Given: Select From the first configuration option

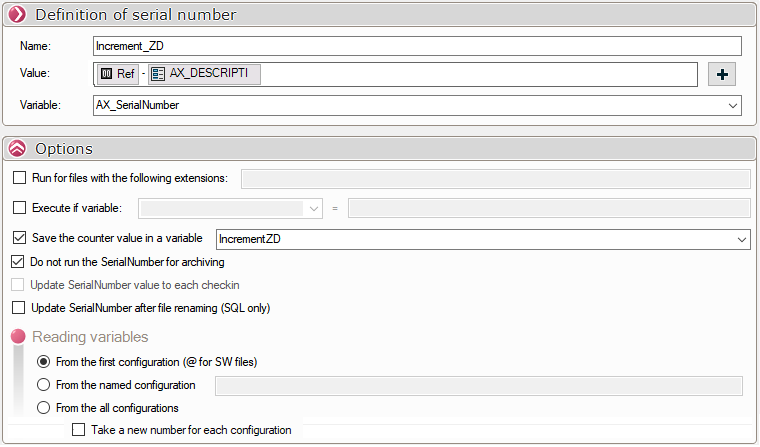Looking at the screenshot, I should pos(43,362).
